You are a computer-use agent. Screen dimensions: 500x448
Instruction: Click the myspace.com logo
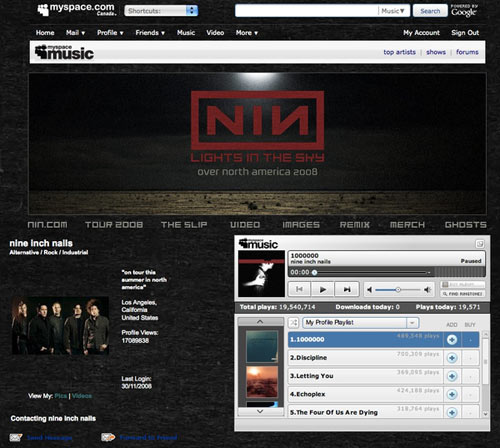(x=76, y=9)
